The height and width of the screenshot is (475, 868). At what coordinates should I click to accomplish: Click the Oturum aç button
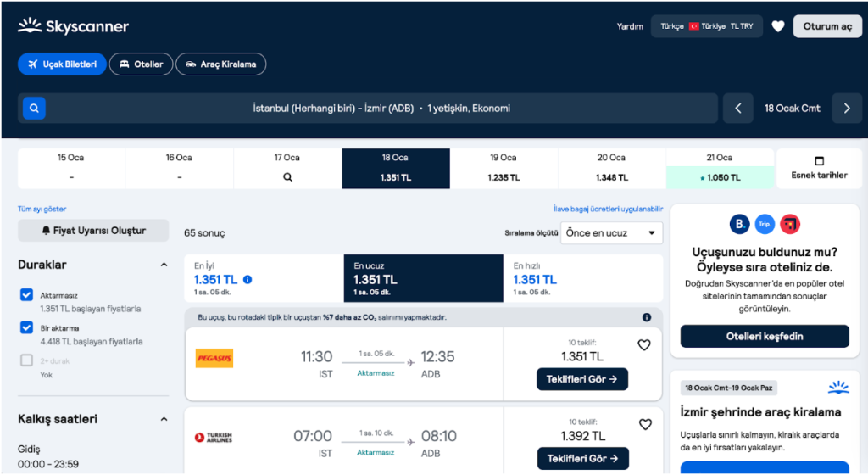click(x=827, y=26)
